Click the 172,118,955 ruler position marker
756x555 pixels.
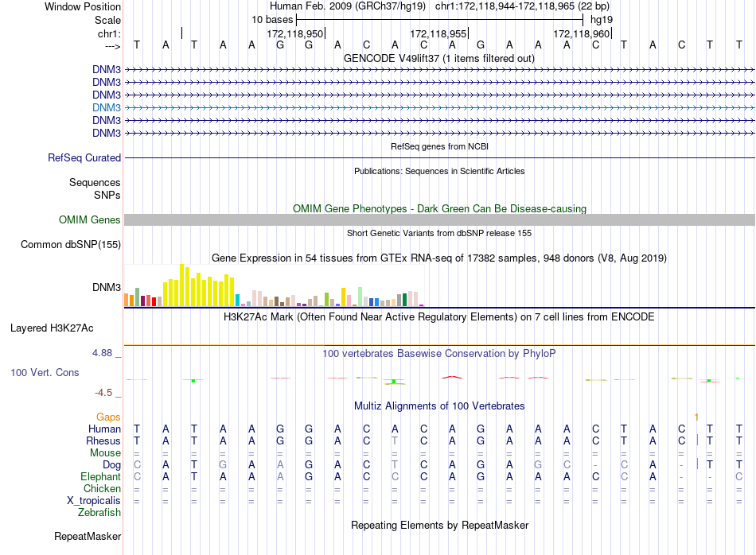(438, 34)
